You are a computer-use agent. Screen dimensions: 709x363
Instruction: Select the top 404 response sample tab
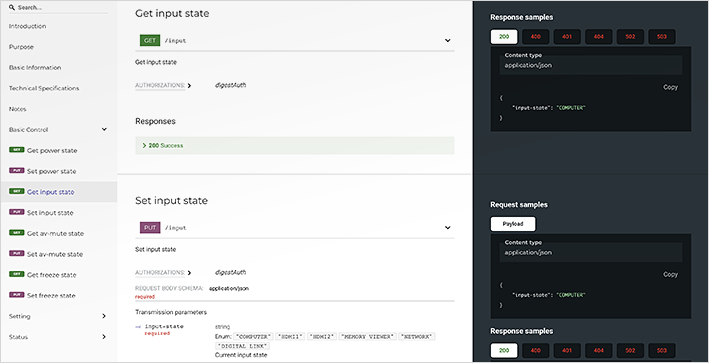(599, 37)
